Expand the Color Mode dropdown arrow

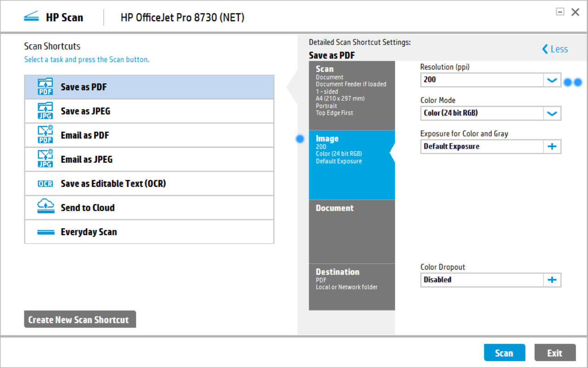tap(552, 113)
